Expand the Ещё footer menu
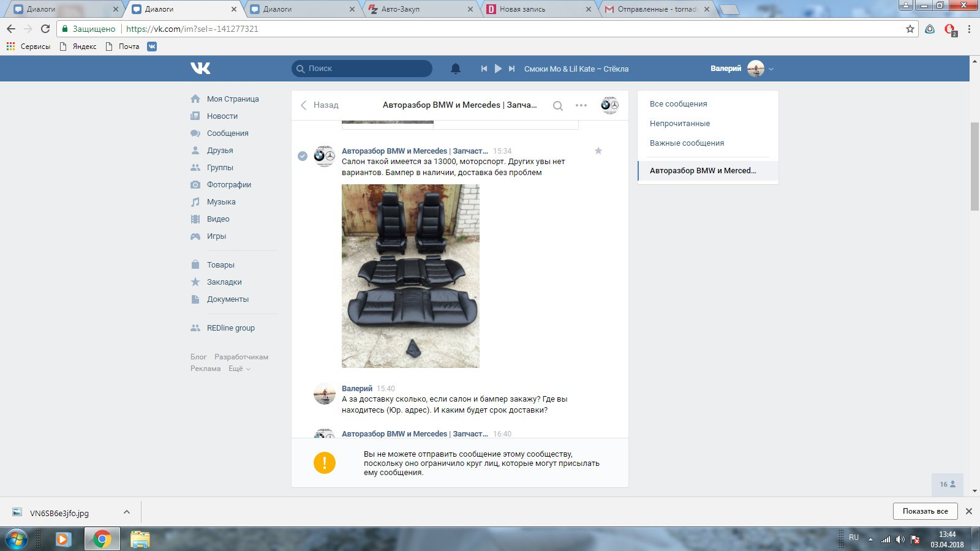Viewport: 980px width, 551px height. pos(239,369)
